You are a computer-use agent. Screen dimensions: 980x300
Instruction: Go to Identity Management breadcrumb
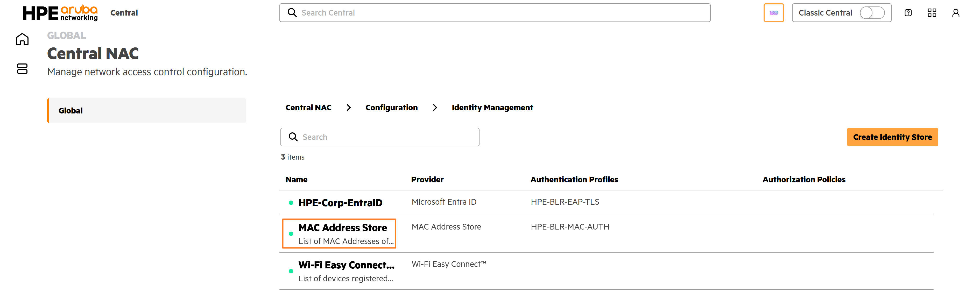coord(492,108)
